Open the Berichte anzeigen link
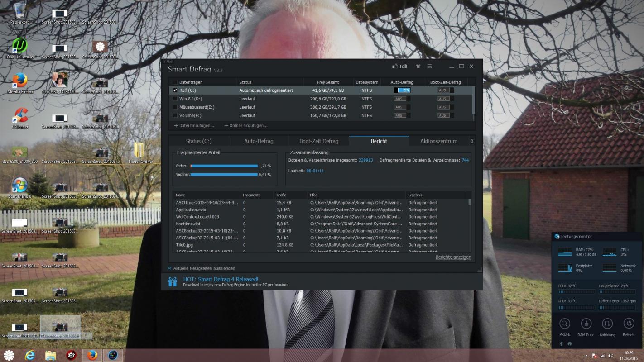The image size is (644, 362). coord(453,257)
